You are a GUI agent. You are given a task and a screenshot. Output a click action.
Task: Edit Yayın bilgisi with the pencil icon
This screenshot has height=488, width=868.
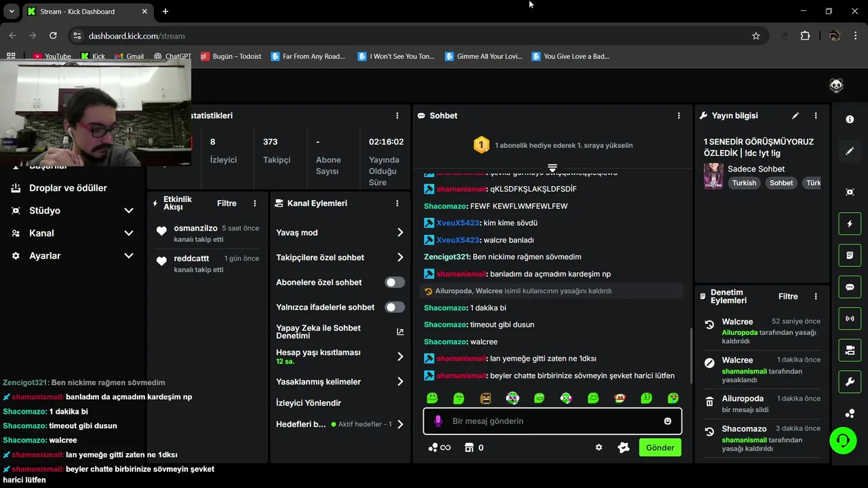(795, 116)
